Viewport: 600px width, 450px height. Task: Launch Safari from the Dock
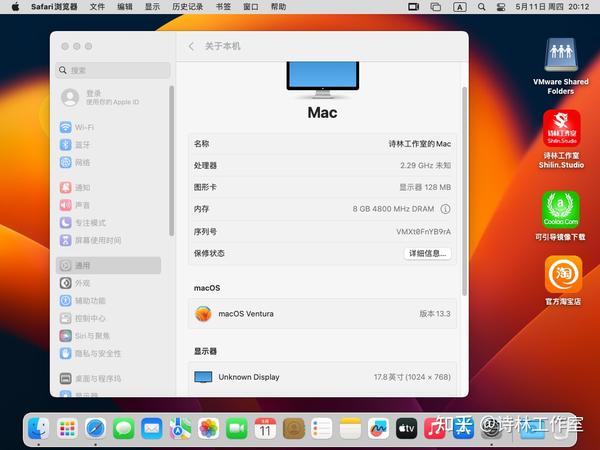coord(95,428)
